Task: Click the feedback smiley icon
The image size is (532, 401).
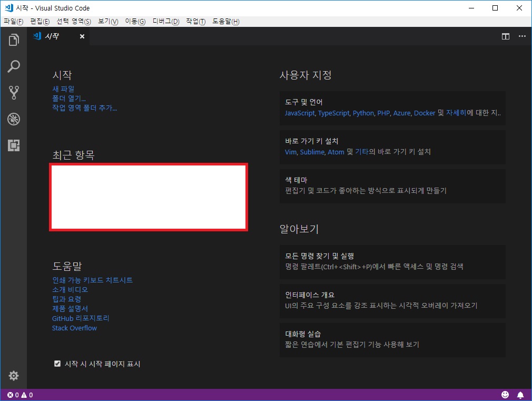Action: coord(505,395)
